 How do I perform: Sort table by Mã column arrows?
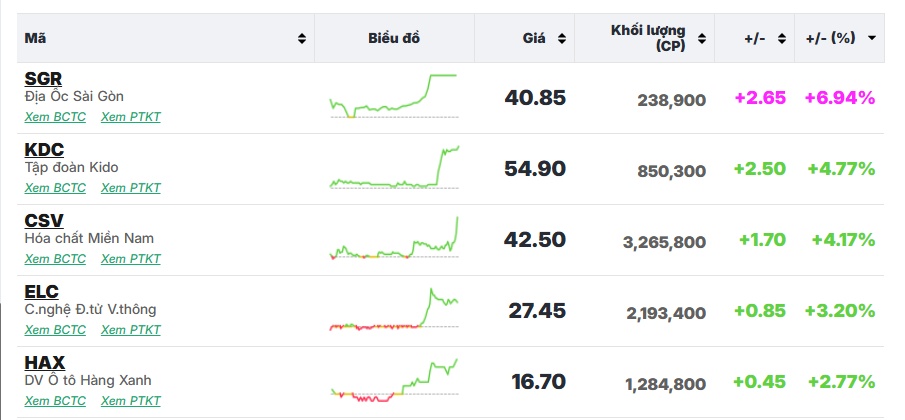(x=302, y=39)
